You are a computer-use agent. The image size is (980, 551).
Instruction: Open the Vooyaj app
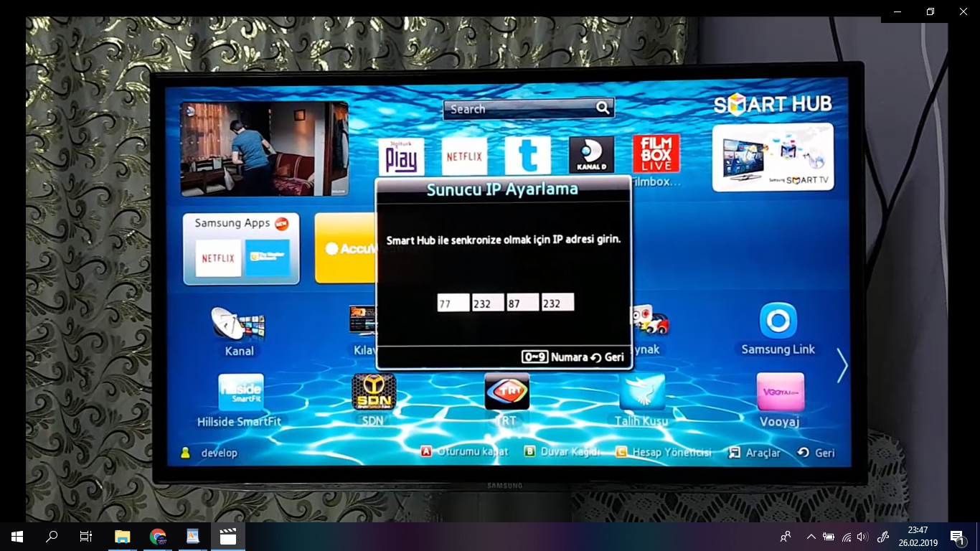(x=780, y=392)
